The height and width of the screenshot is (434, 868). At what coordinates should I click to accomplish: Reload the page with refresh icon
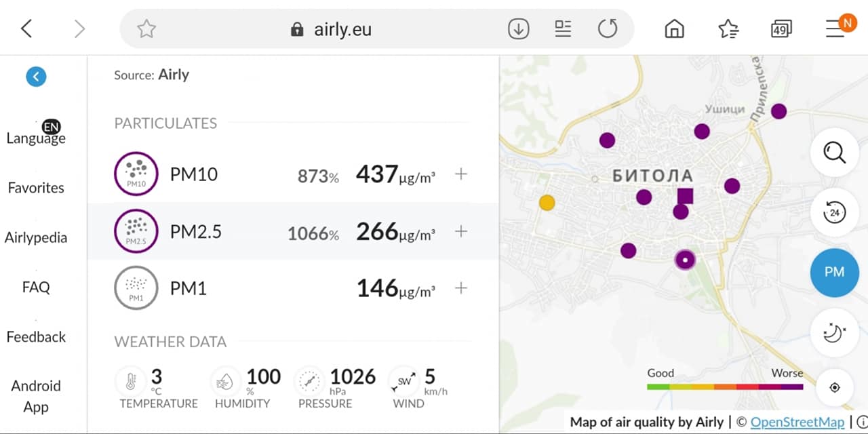pos(608,28)
